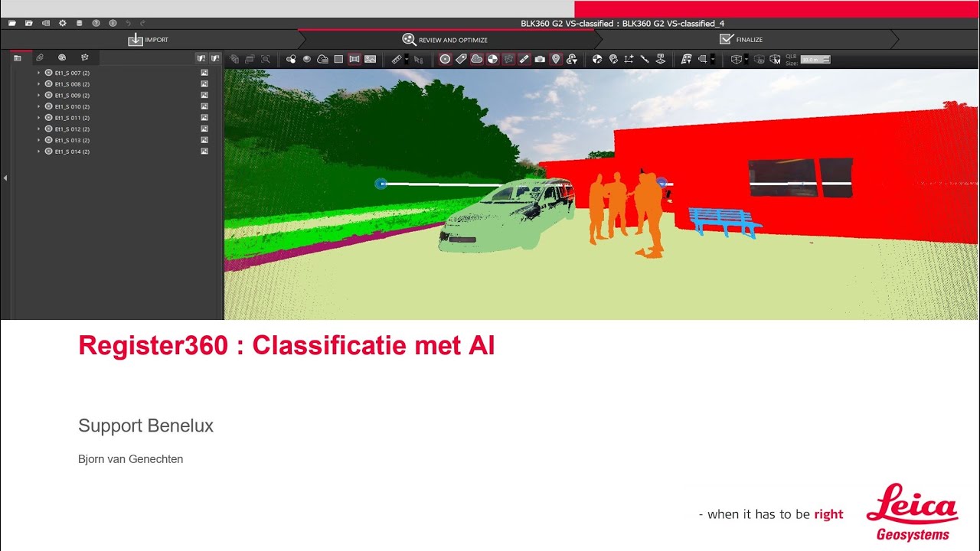Screen dimensions: 980x551
Task: Click the plane level alignment icon
Action: [x=661, y=59]
